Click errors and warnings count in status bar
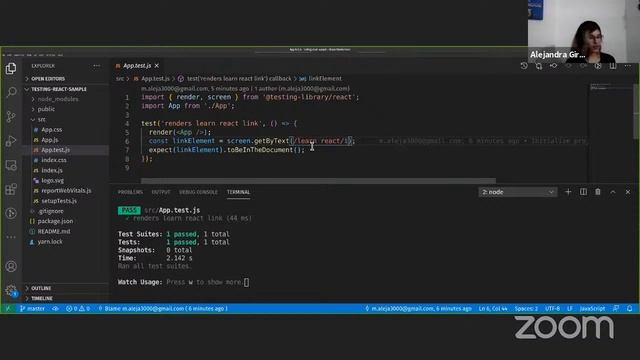The width and height of the screenshot is (640, 360). pos(78,309)
